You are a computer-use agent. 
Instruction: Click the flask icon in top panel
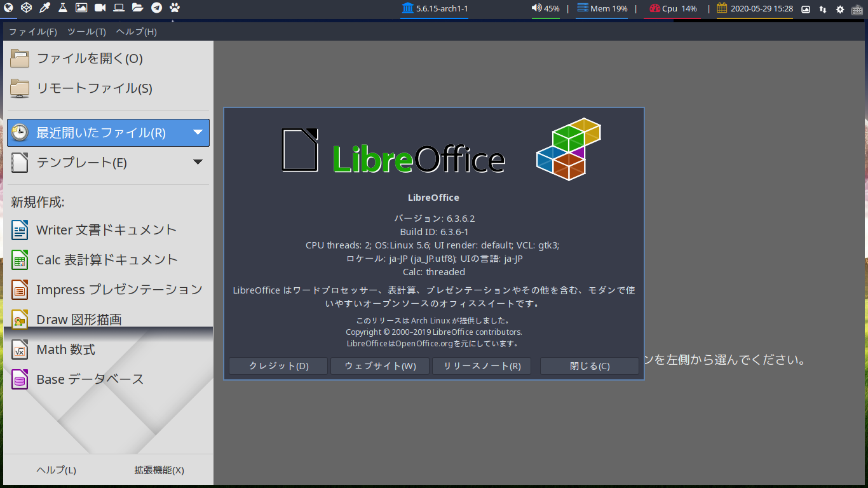pos(63,8)
